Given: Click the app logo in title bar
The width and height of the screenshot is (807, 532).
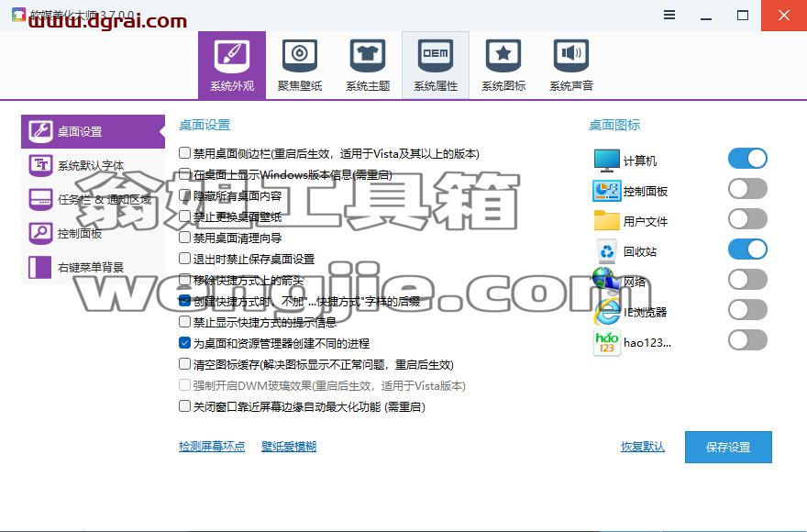Looking at the screenshot, I should (x=18, y=14).
